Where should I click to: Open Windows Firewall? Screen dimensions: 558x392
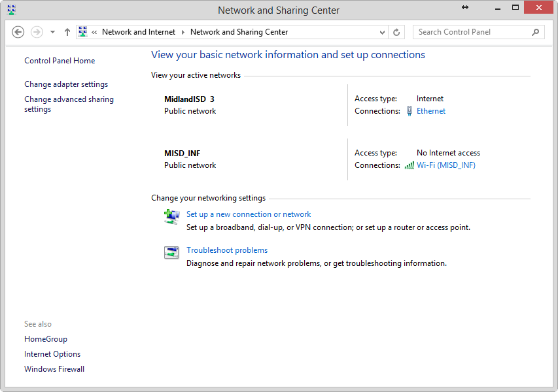54,369
